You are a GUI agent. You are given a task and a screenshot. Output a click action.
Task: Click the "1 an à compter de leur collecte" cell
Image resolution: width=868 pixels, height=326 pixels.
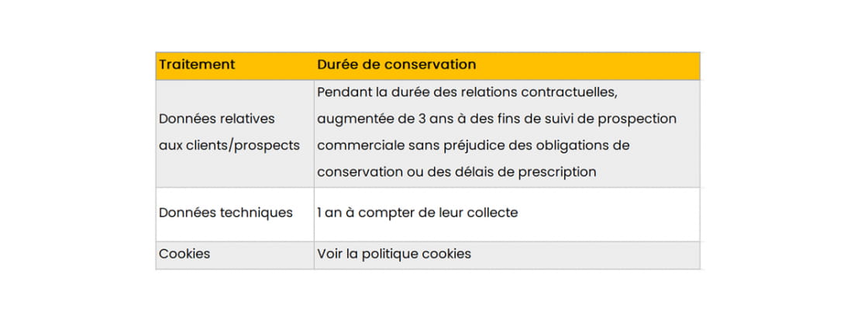(417, 213)
